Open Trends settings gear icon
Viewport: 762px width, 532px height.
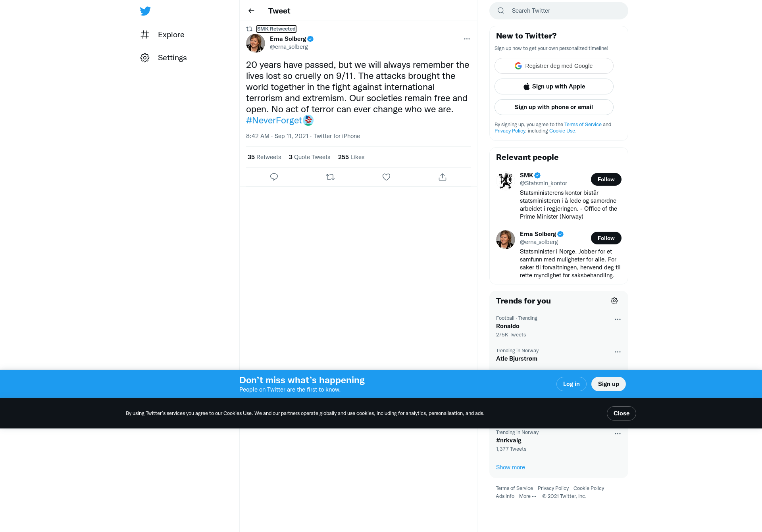[x=614, y=301]
